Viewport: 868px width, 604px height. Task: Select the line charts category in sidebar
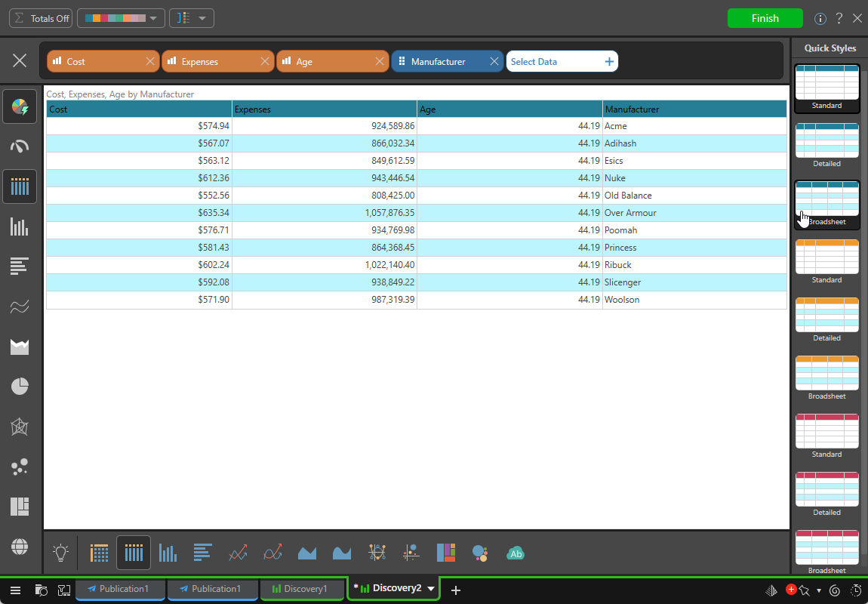(x=20, y=306)
